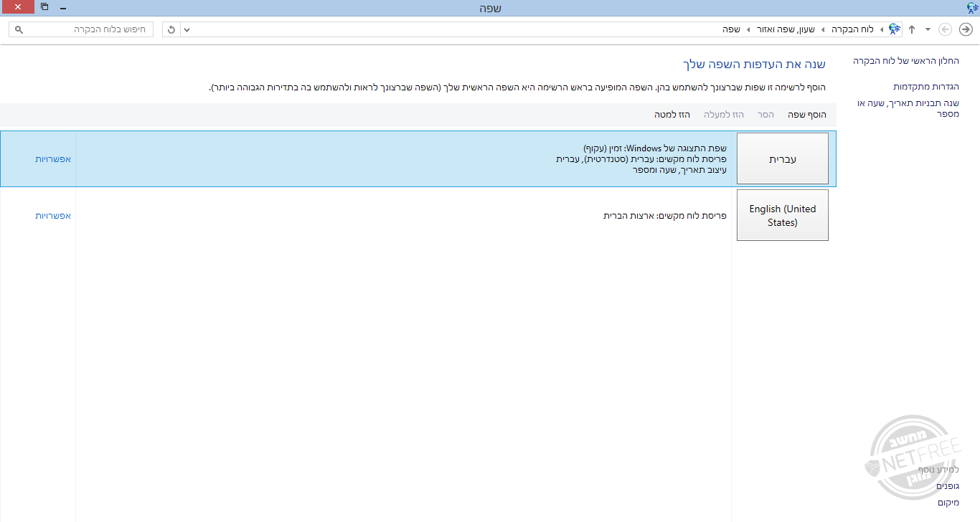The image size is (980, 522).
Task: Open the 'מיקום' link
Action: (x=948, y=503)
